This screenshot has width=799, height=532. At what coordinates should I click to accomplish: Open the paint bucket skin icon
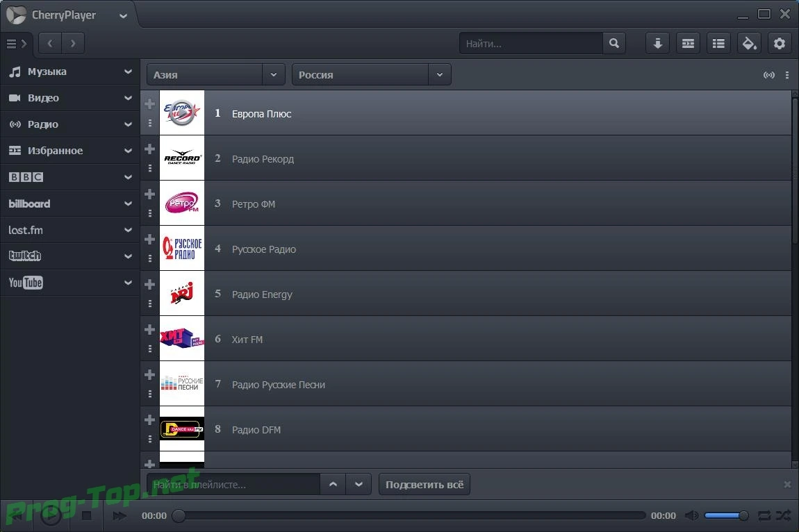(749, 43)
